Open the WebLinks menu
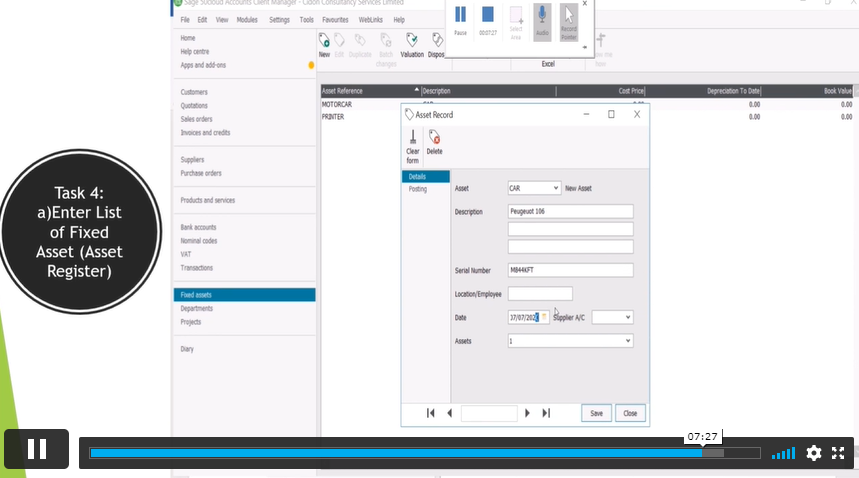 point(371,20)
